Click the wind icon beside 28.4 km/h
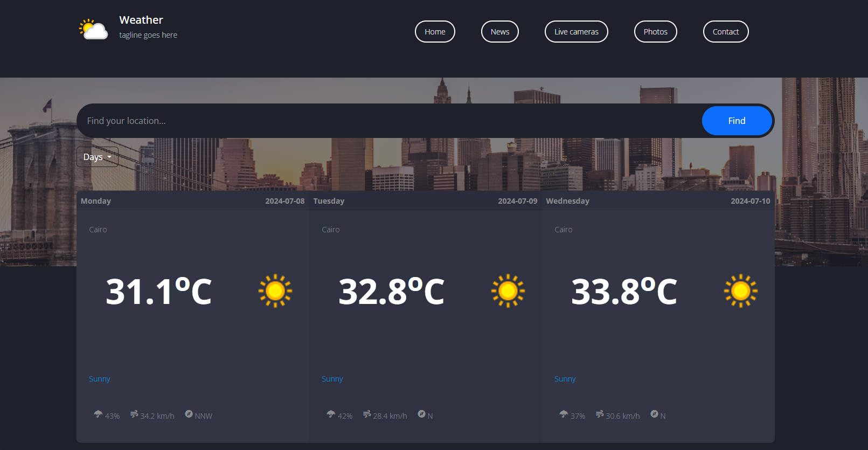This screenshot has width=868, height=450. (x=367, y=414)
